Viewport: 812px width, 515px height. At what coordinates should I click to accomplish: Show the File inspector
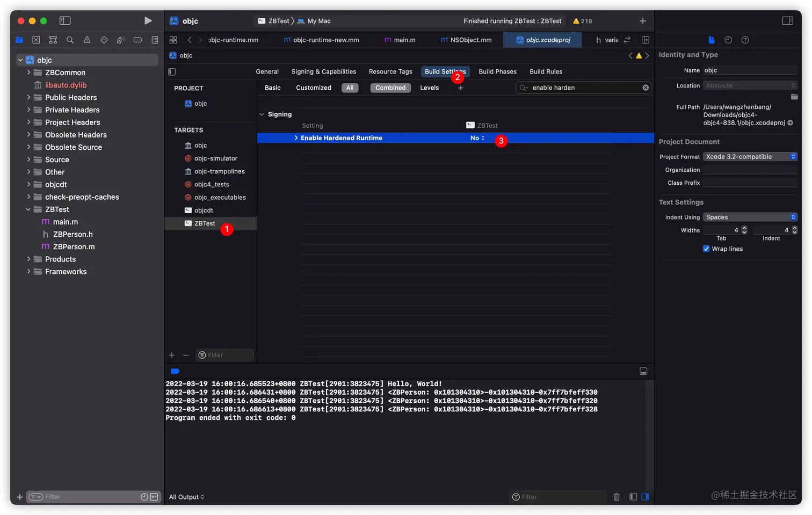tap(712, 40)
